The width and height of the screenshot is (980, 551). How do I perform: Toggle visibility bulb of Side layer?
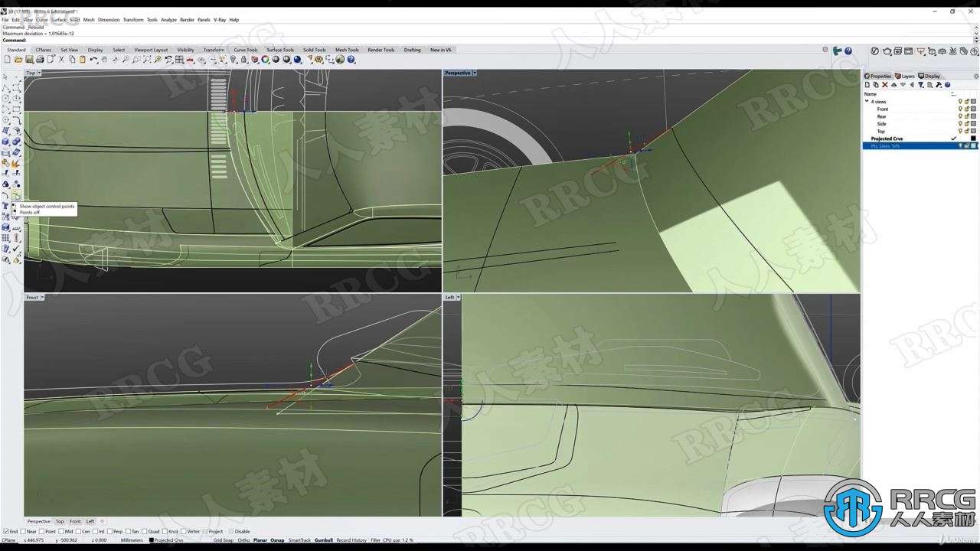[x=960, y=124]
